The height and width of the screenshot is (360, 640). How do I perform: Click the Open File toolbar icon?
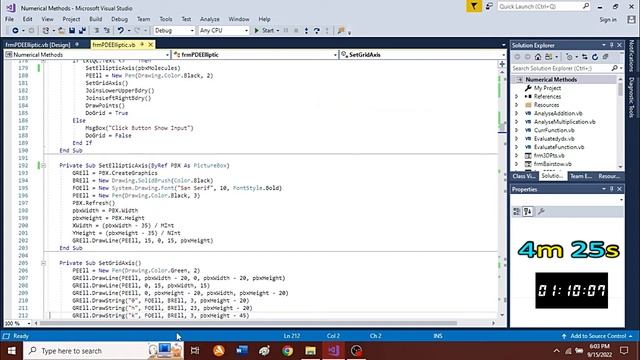pyautogui.click(x=61, y=31)
